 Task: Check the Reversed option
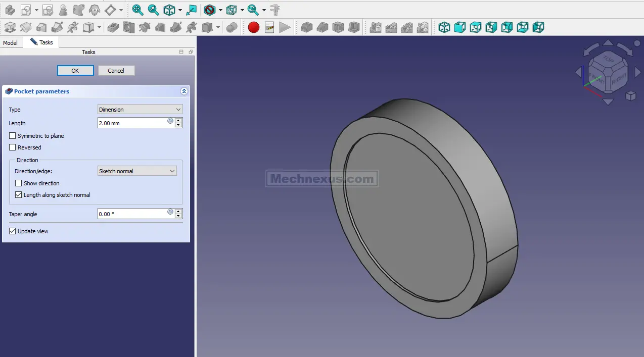click(13, 147)
